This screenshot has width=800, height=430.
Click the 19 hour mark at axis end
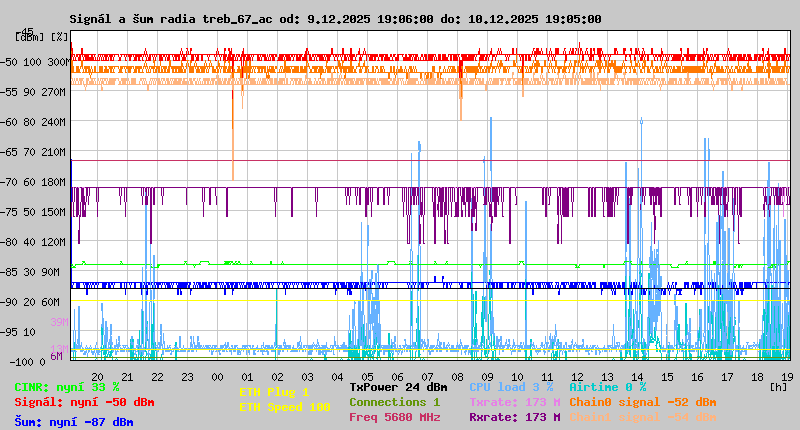[787, 377]
